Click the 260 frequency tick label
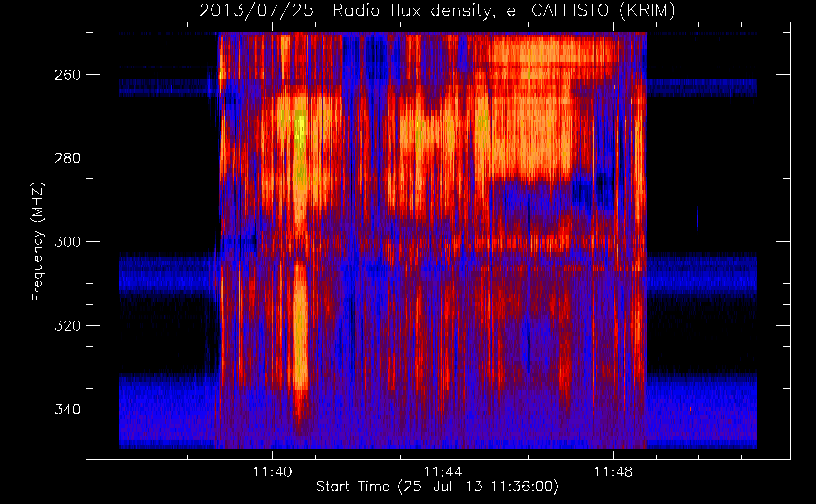Viewport: 816px width, 504px height. [67, 75]
